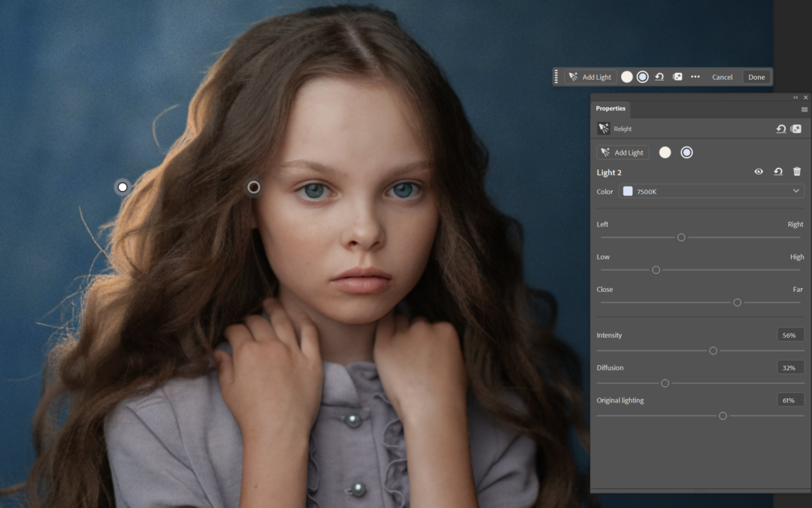Click the Relight label text
812x508 pixels.
click(x=623, y=129)
